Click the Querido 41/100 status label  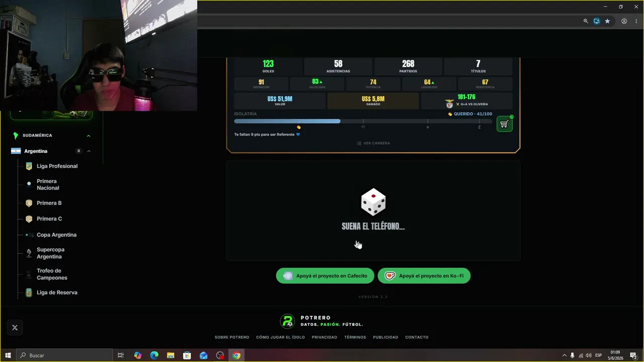(470, 114)
